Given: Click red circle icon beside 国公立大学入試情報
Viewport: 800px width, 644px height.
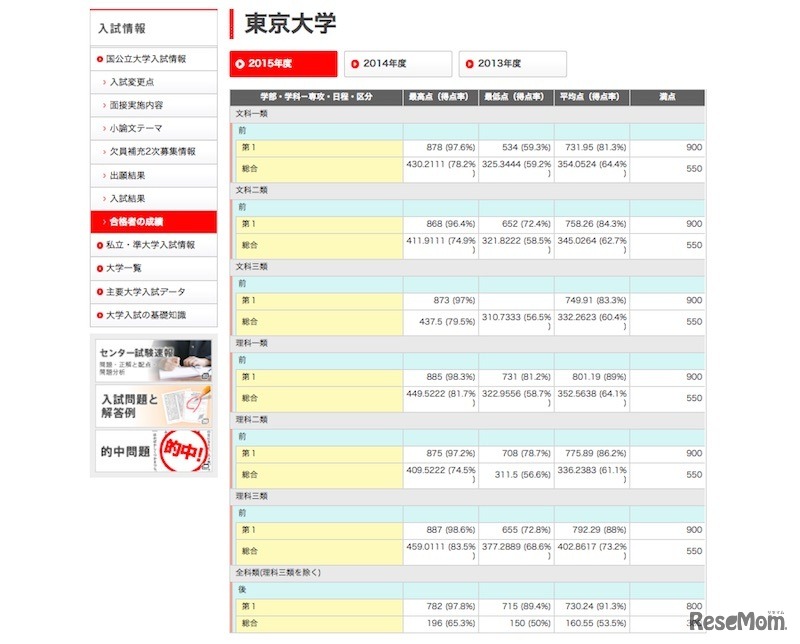Looking at the screenshot, I should click(x=99, y=59).
